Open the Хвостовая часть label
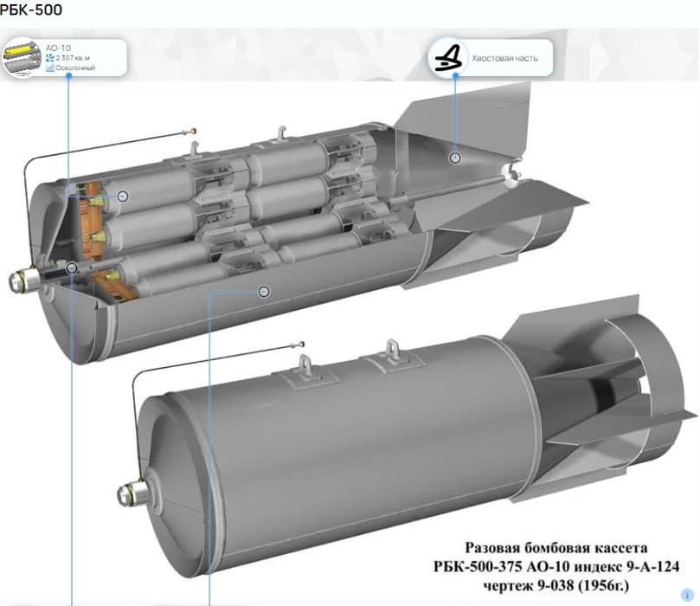 504,58
